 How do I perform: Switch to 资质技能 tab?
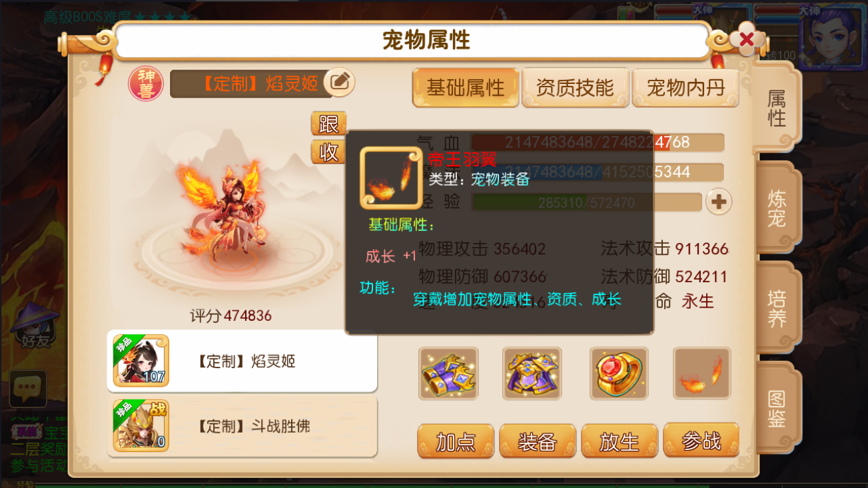click(575, 87)
